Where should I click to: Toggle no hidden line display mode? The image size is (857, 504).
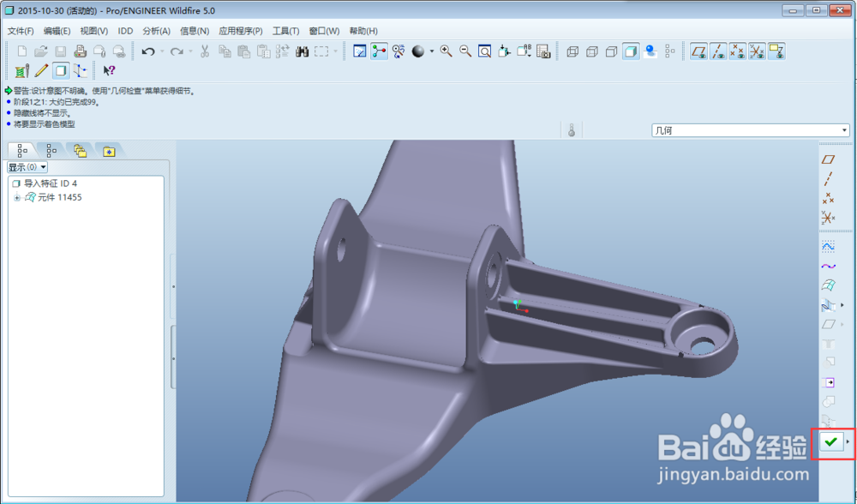coord(611,51)
